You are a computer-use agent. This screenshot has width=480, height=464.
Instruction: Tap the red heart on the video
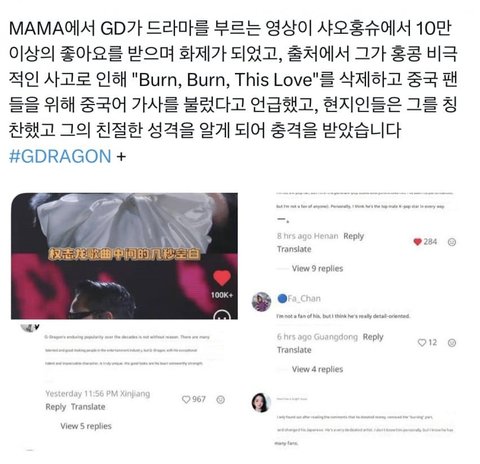click(222, 278)
